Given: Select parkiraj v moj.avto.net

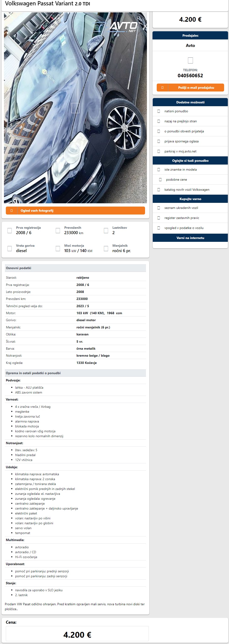Looking at the screenshot, I should point(180,151).
